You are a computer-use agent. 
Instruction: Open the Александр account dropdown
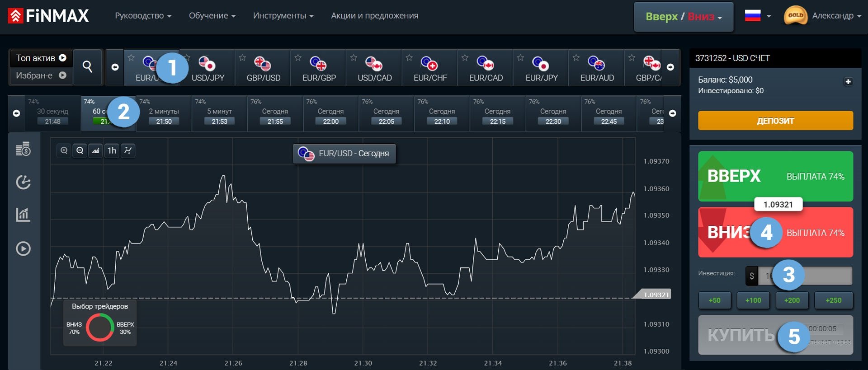[836, 16]
